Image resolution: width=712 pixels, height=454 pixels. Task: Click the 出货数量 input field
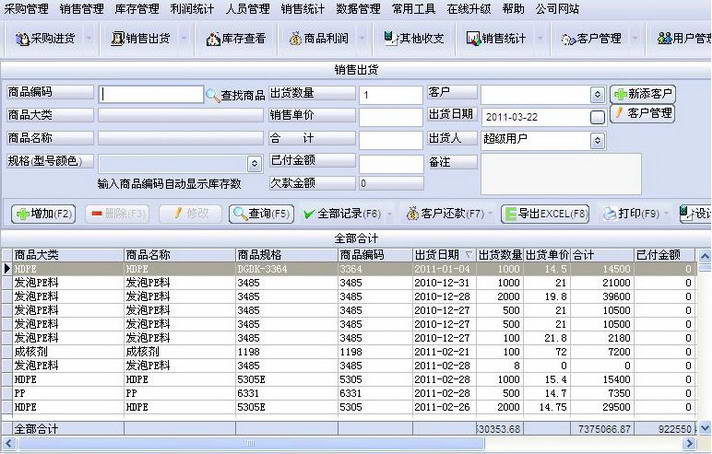tap(391, 95)
